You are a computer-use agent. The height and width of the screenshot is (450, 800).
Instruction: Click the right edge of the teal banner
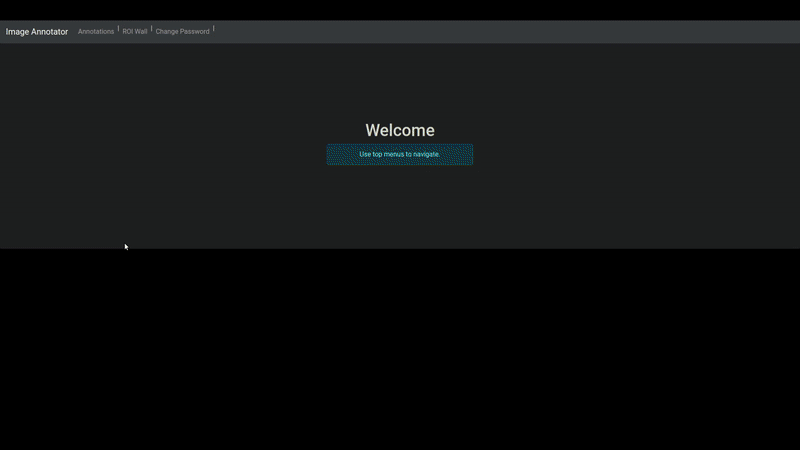tap(470, 154)
